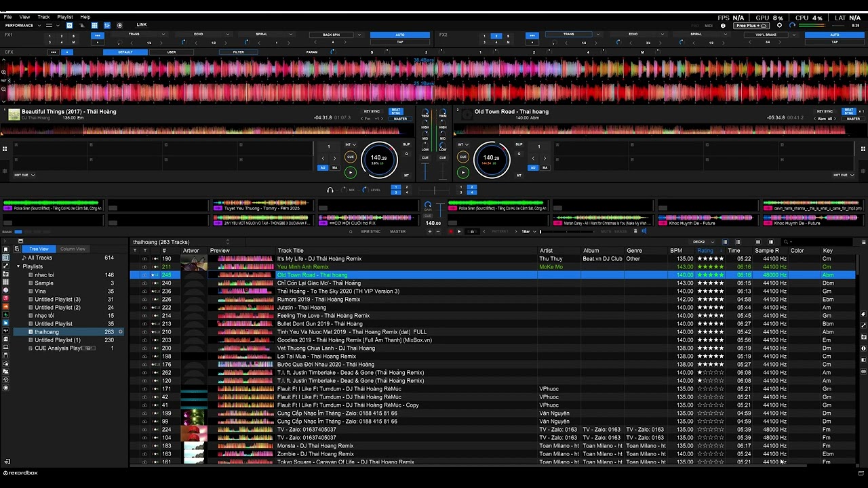The width and height of the screenshot is (868, 488).
Task: Toggle deck 1 master tempo MT
Action: tap(407, 176)
